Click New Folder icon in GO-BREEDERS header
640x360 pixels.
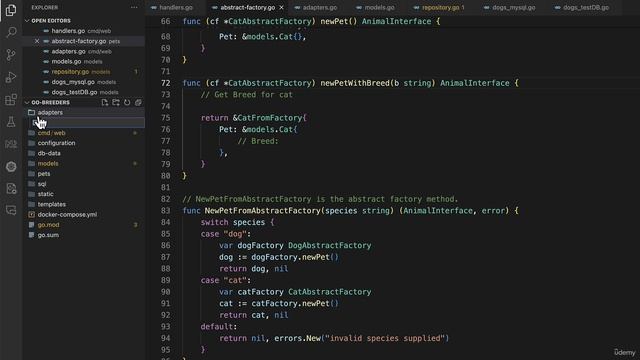pos(116,102)
